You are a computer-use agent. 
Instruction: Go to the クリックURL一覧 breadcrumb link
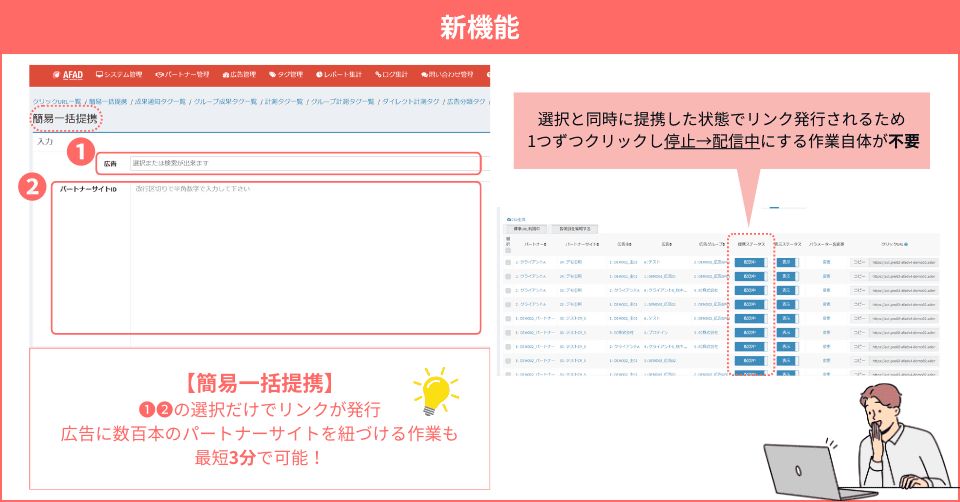57,101
